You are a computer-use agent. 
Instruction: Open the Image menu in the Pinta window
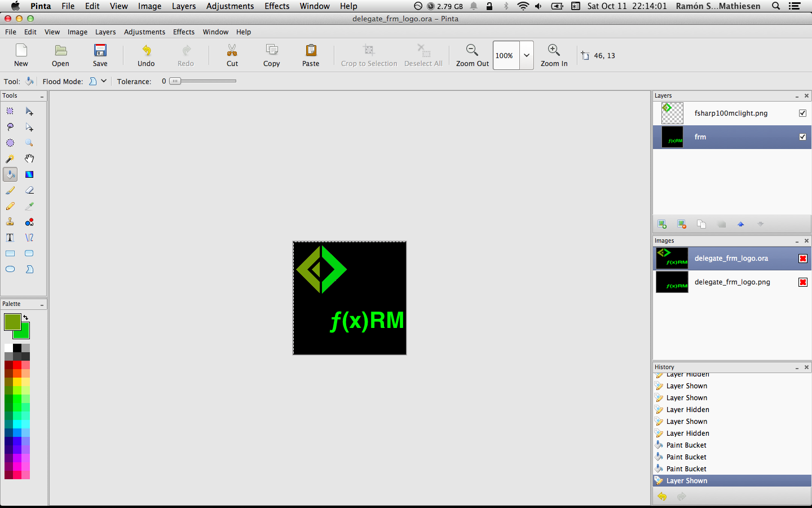click(x=77, y=32)
